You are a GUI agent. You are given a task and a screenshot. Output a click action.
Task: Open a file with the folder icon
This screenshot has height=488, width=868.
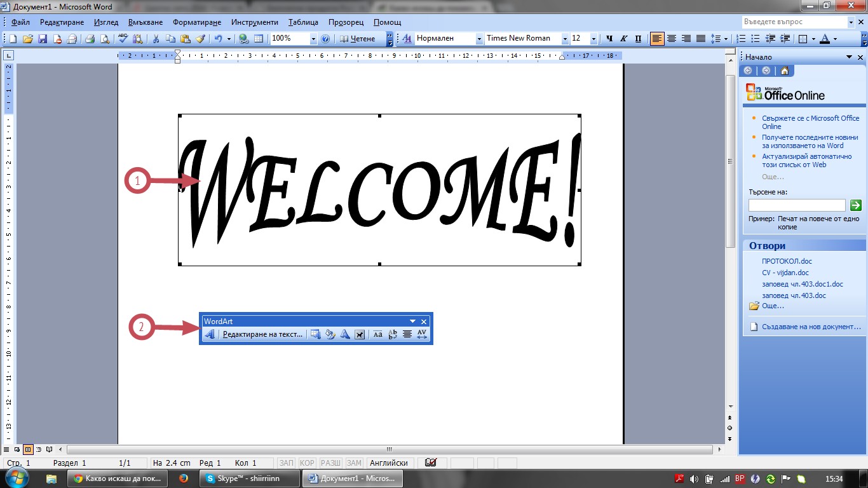tap(28, 39)
